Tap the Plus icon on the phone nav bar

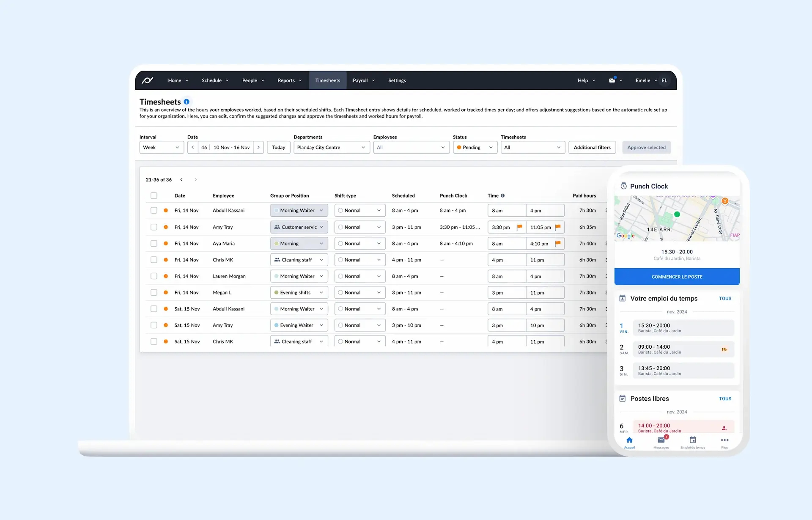coord(725,440)
